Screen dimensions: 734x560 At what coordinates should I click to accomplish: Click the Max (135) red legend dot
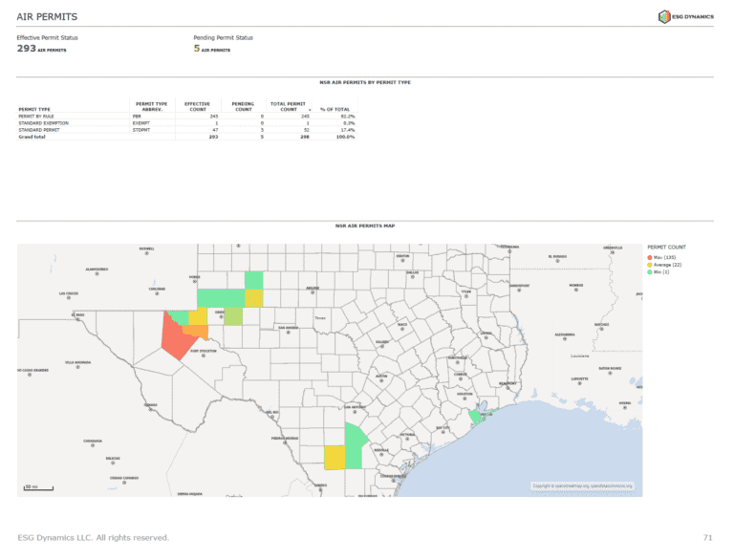point(650,257)
